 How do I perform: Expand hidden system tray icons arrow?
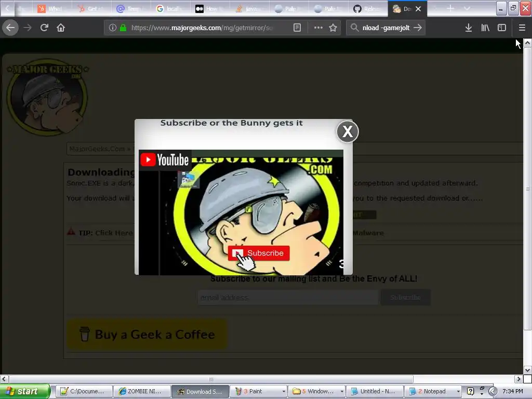click(x=493, y=391)
